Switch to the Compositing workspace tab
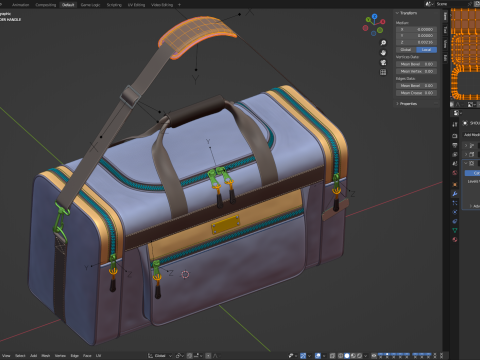 (46, 5)
